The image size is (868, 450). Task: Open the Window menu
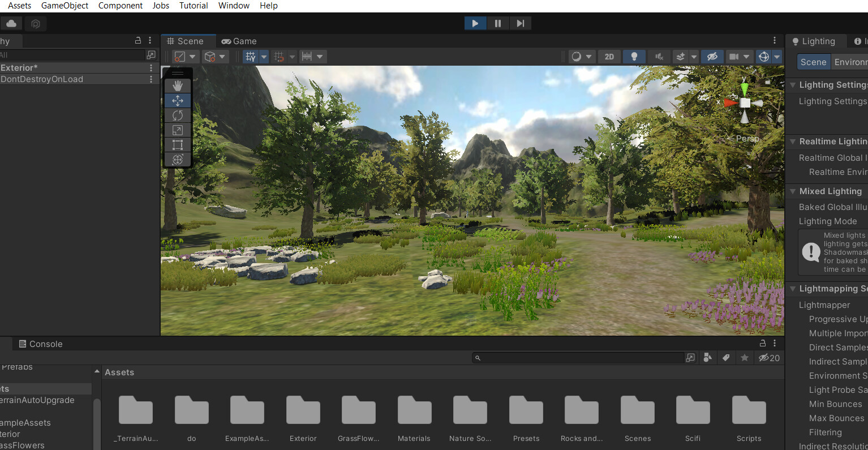pos(234,6)
